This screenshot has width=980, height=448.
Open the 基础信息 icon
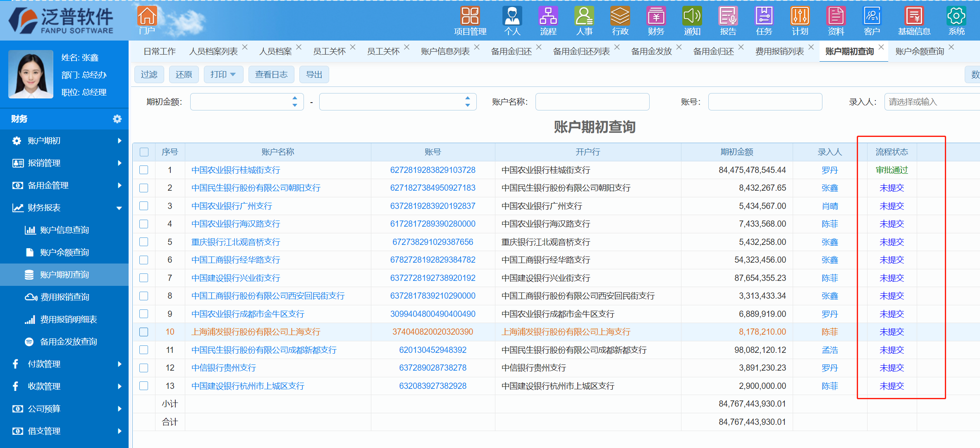pyautogui.click(x=914, y=20)
